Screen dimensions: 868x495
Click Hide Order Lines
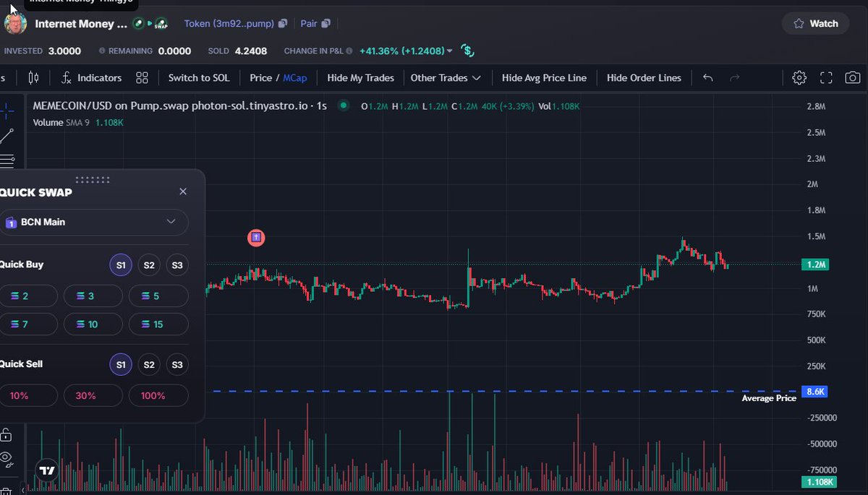[644, 77]
